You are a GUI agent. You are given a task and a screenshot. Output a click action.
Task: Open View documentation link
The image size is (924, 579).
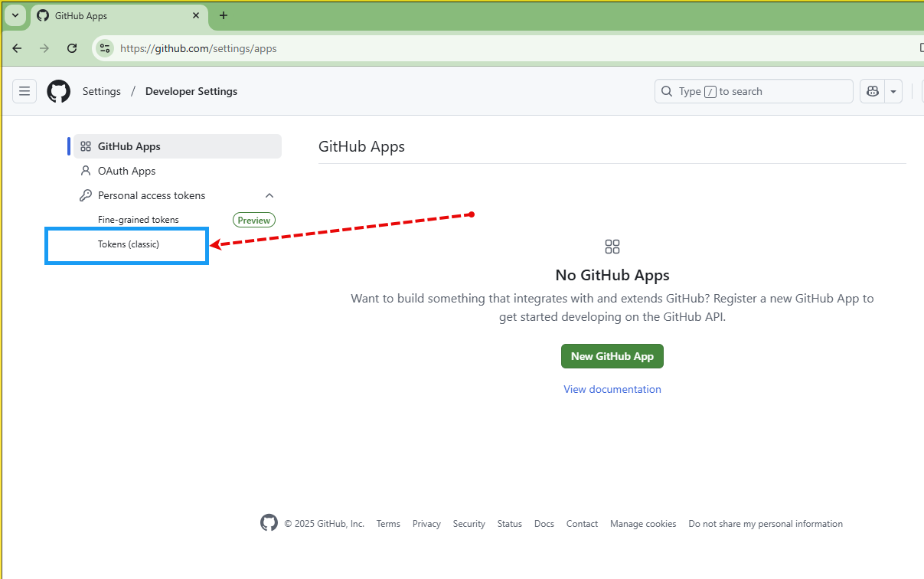click(612, 389)
